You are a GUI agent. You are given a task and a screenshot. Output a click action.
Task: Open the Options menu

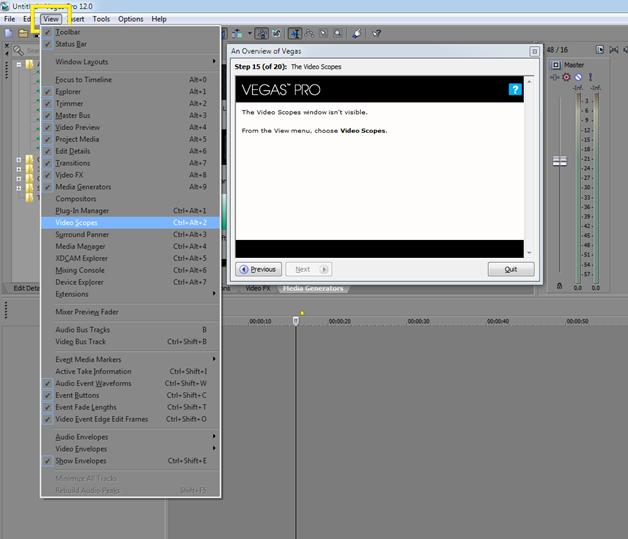click(x=130, y=19)
